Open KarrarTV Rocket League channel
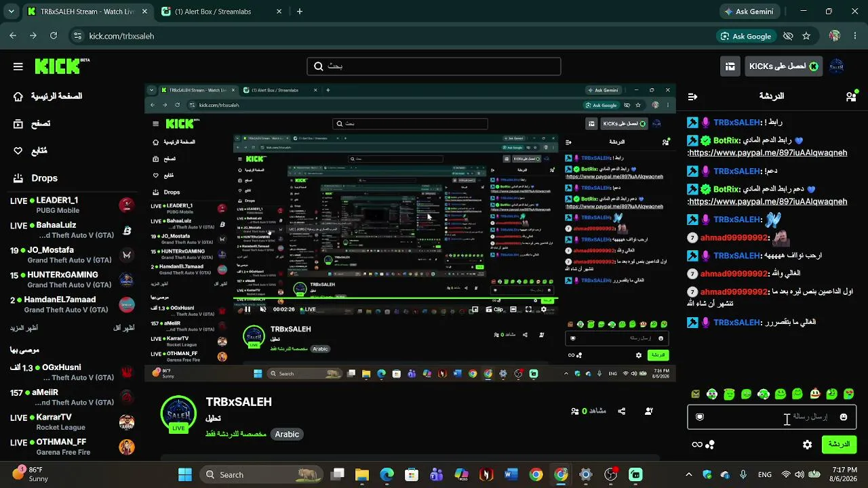 [x=71, y=422]
